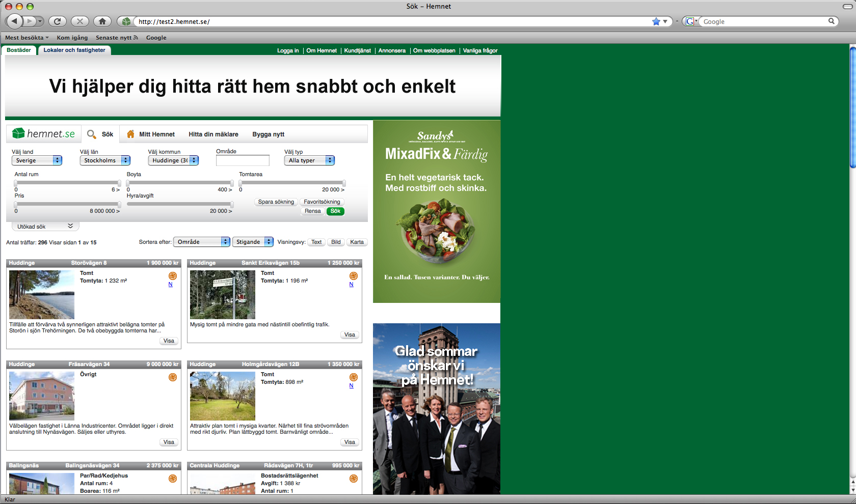Viewport: 856px width, 504px height.
Task: Click the green Sök button
Action: click(x=335, y=211)
